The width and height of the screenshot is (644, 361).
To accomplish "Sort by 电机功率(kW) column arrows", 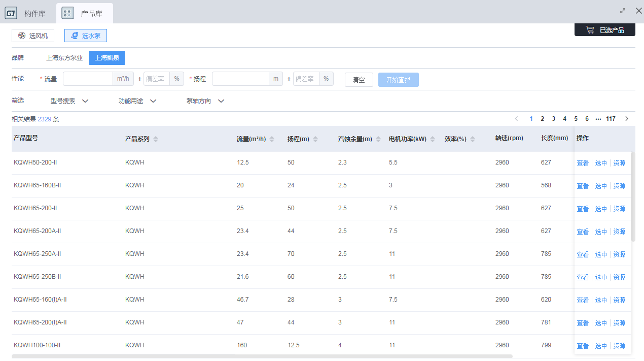I will (433, 139).
